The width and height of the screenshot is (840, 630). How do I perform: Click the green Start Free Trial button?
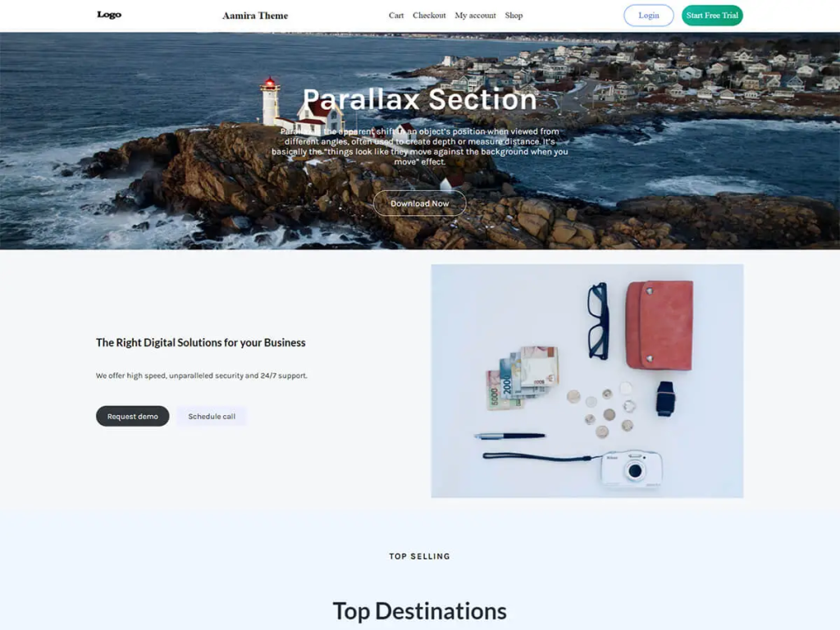712,16
